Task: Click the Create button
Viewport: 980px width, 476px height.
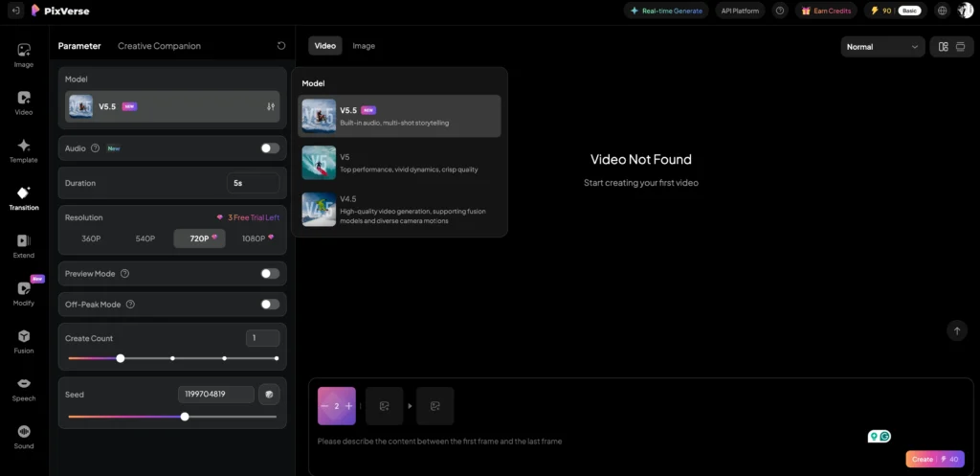Action: tap(935, 459)
